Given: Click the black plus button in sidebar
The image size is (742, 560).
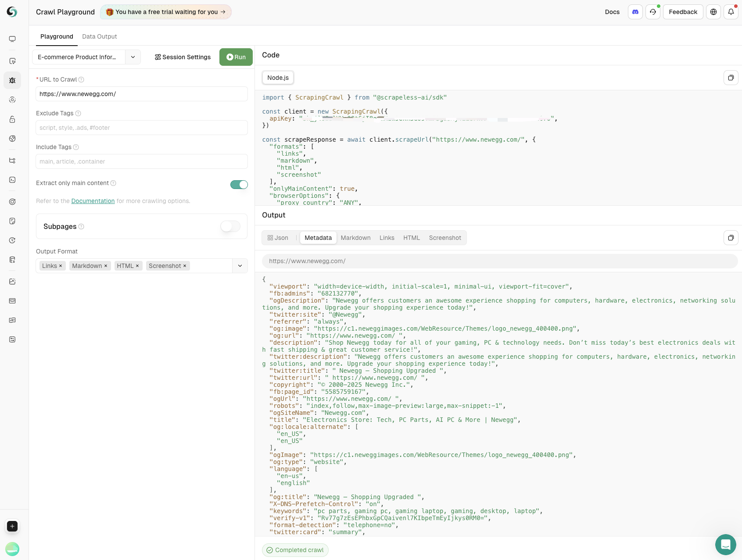Looking at the screenshot, I should (12, 526).
